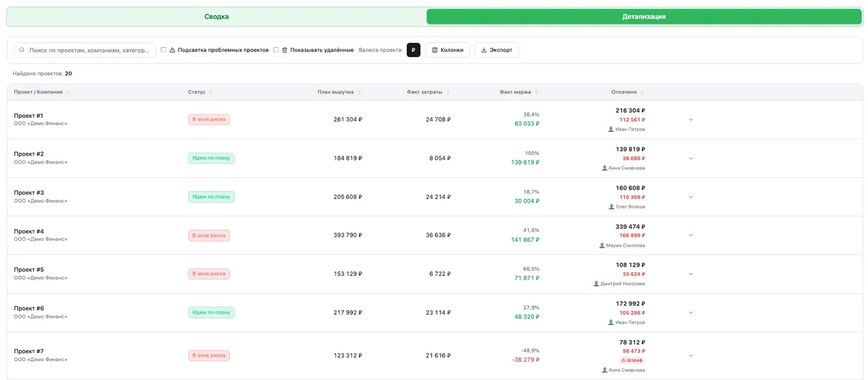
Task: Click the person icon beside Дмитрий Николаев
Action: (x=596, y=284)
